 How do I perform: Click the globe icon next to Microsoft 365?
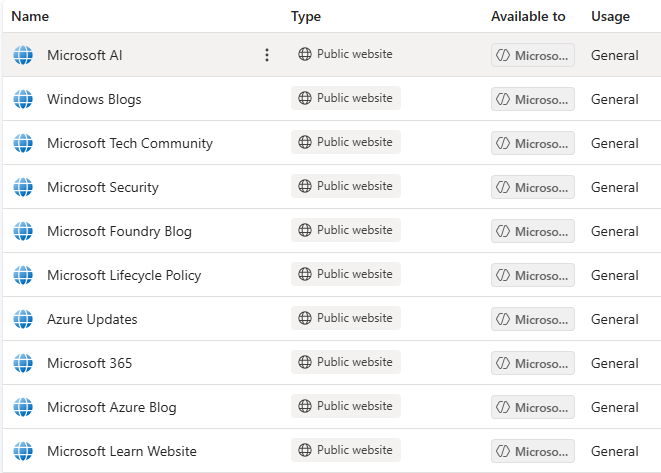click(x=23, y=363)
